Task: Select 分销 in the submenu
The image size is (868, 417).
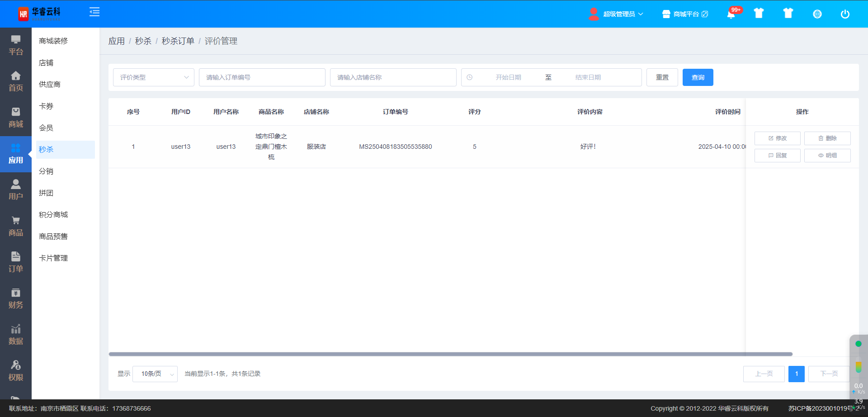Action: pyautogui.click(x=46, y=171)
